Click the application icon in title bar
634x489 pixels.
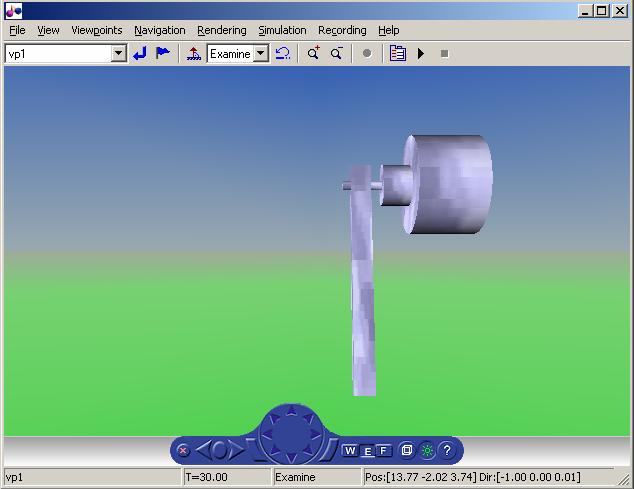point(13,11)
